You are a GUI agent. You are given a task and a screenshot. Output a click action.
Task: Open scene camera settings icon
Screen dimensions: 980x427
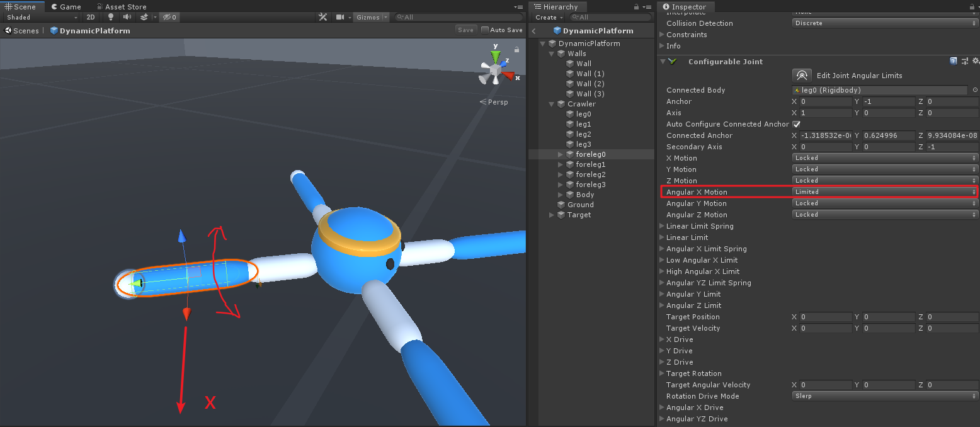click(x=341, y=17)
